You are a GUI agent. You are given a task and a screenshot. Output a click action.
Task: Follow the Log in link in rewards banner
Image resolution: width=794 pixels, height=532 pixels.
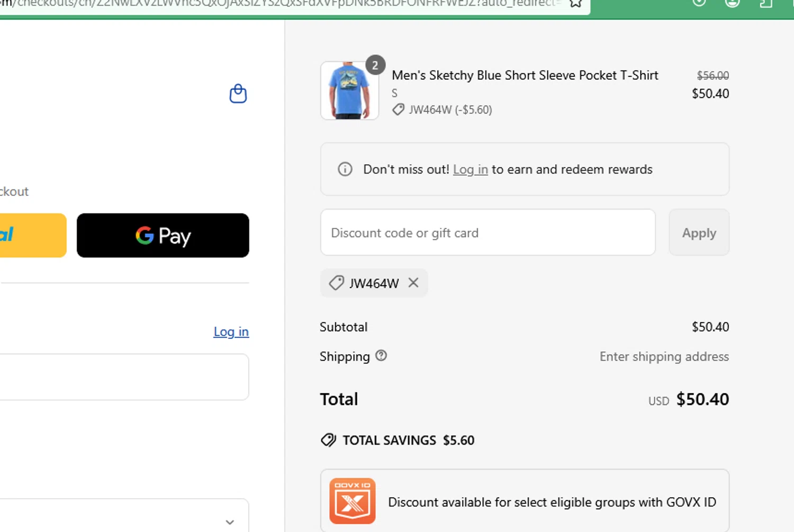471,169
